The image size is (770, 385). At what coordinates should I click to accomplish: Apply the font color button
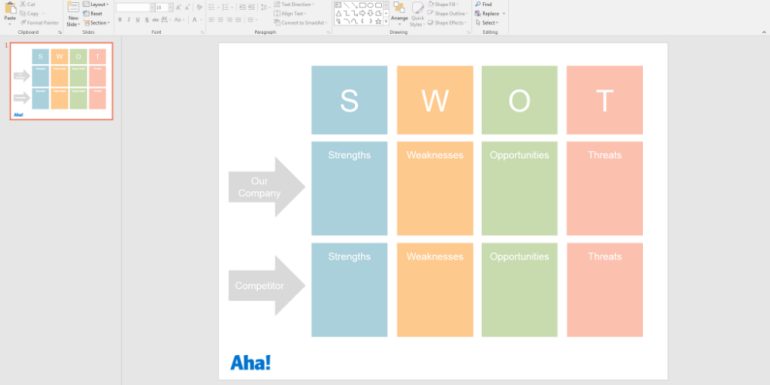(194, 20)
